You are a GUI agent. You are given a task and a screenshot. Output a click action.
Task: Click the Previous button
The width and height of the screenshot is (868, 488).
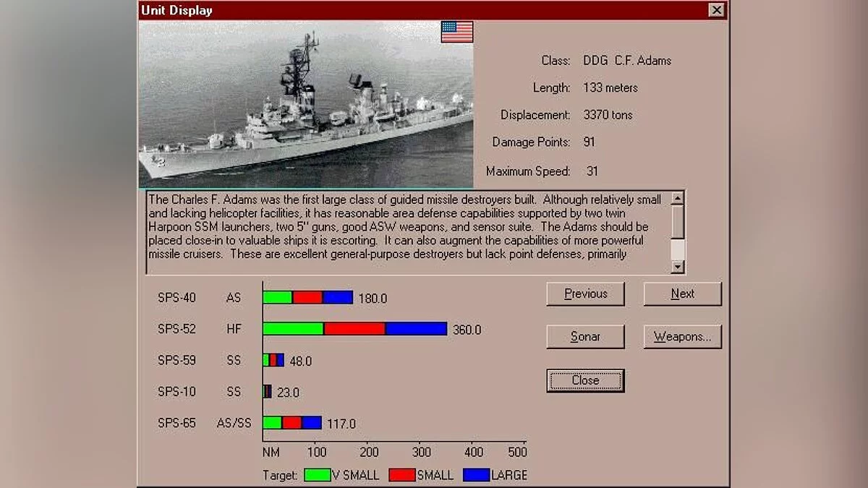[x=585, y=294]
